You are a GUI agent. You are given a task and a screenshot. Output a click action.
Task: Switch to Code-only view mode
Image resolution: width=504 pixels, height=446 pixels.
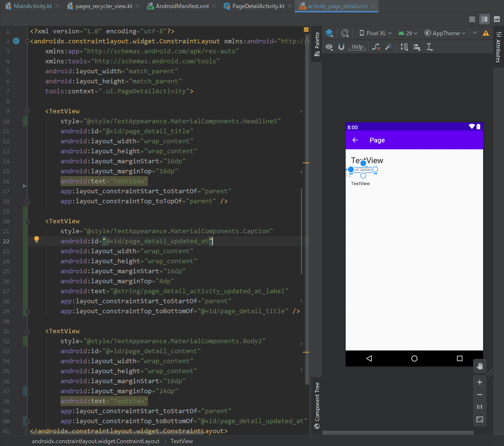(472, 19)
